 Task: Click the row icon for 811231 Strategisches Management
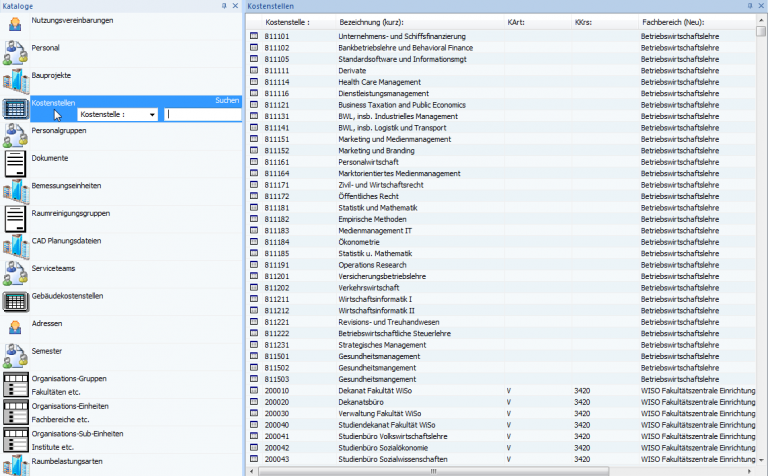pyautogui.click(x=254, y=344)
